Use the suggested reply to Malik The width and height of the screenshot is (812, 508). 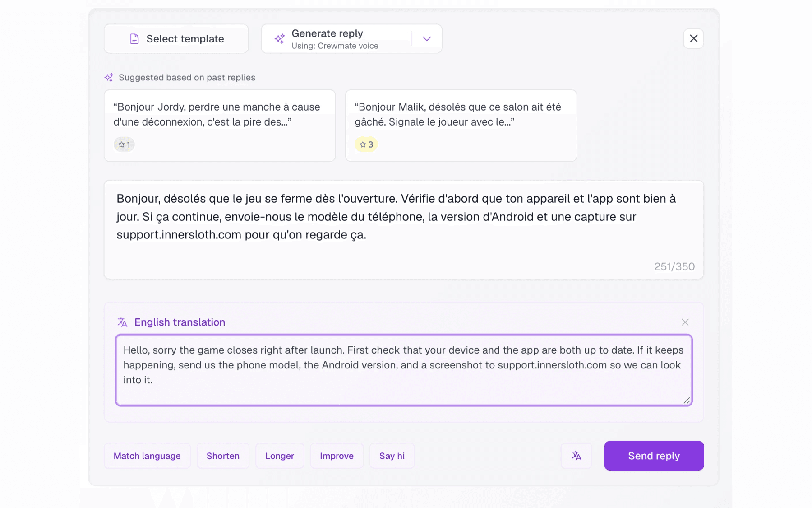[x=461, y=126]
